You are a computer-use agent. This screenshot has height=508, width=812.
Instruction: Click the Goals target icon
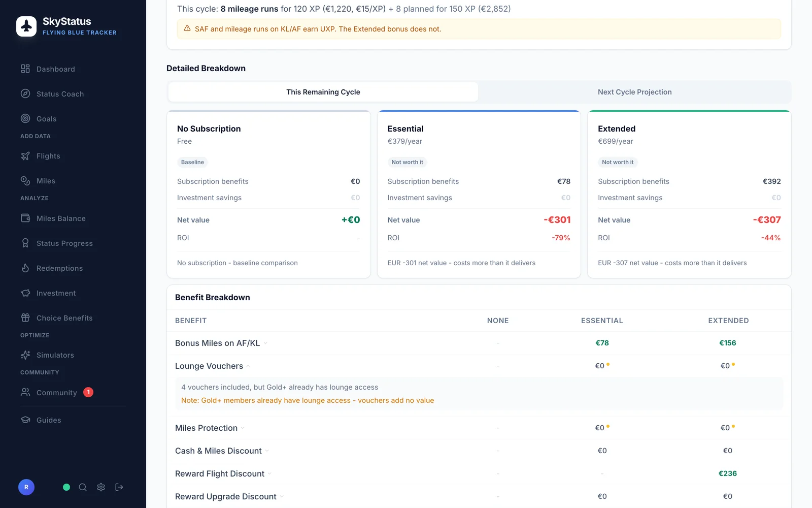(25, 118)
